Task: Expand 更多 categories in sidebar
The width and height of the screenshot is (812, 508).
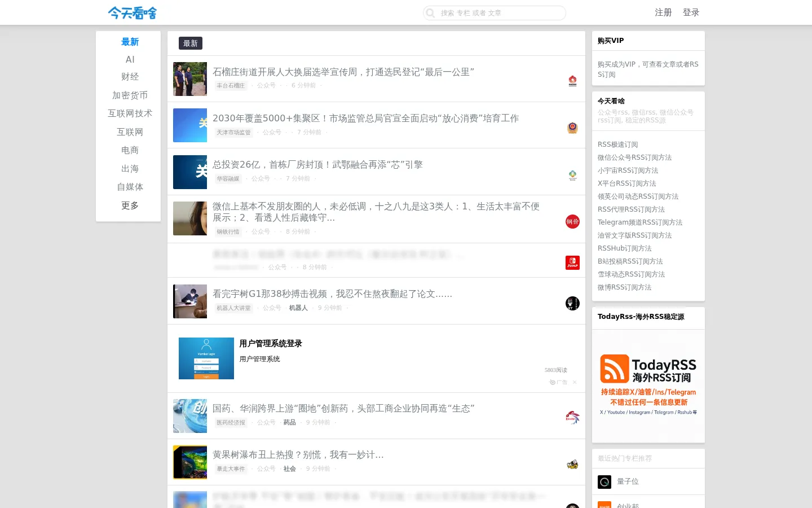Action: [130, 205]
